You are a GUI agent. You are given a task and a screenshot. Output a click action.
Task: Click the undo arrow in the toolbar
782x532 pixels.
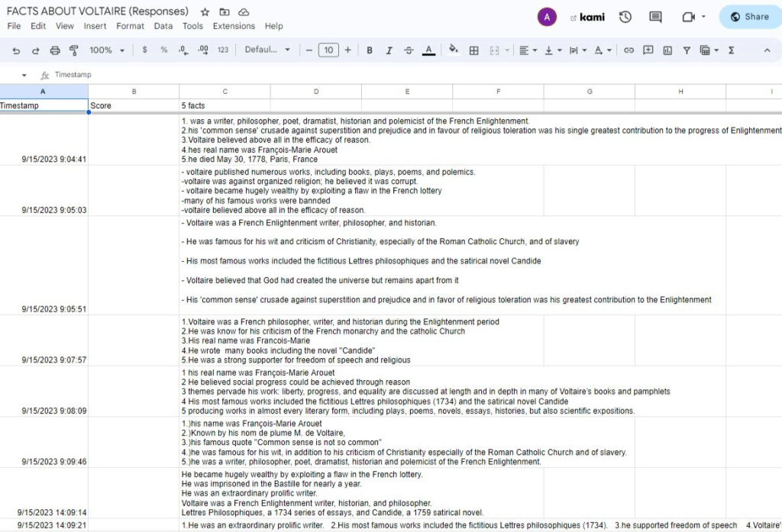[16, 50]
